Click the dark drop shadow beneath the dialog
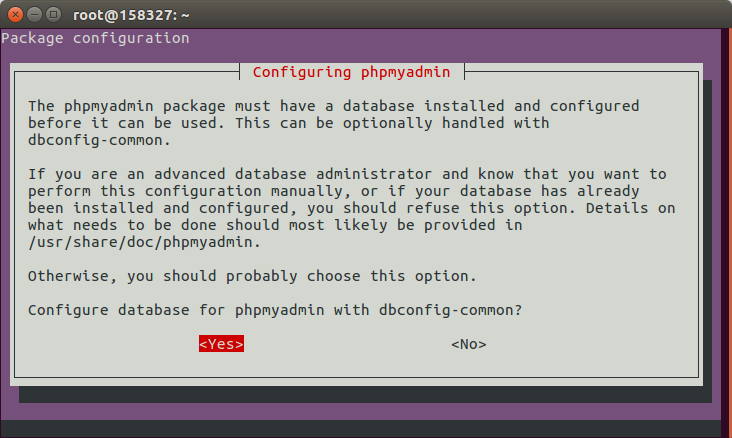The height and width of the screenshot is (438, 732). 366,395
